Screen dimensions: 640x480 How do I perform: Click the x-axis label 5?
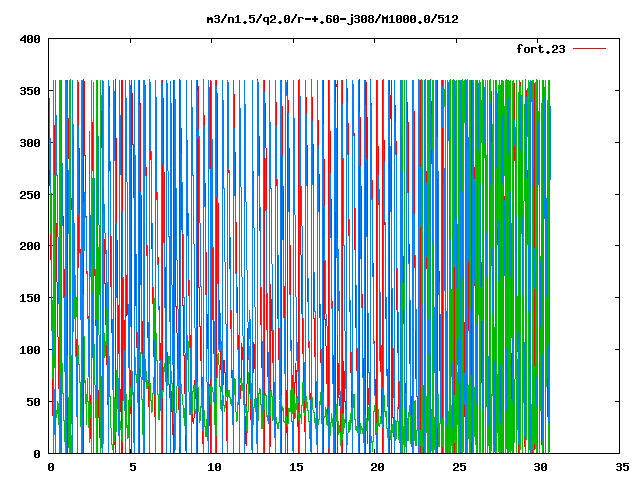pyautogui.click(x=133, y=467)
